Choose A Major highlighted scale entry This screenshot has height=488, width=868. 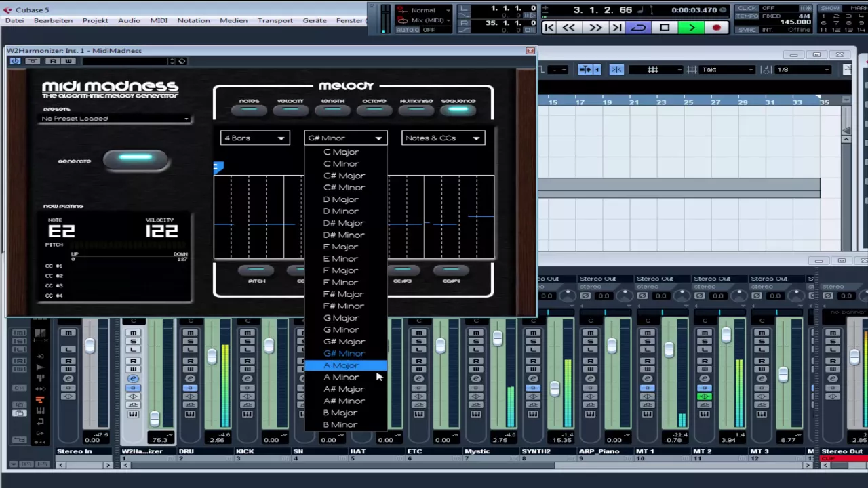346,365
